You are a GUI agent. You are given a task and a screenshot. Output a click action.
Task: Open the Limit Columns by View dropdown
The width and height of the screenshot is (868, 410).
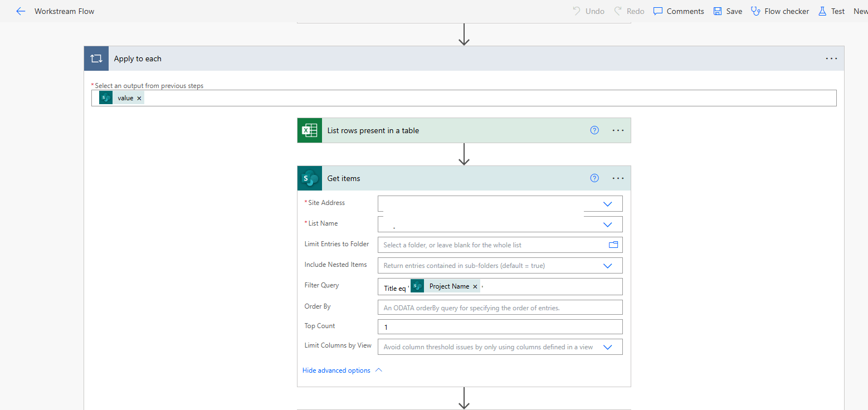click(607, 347)
